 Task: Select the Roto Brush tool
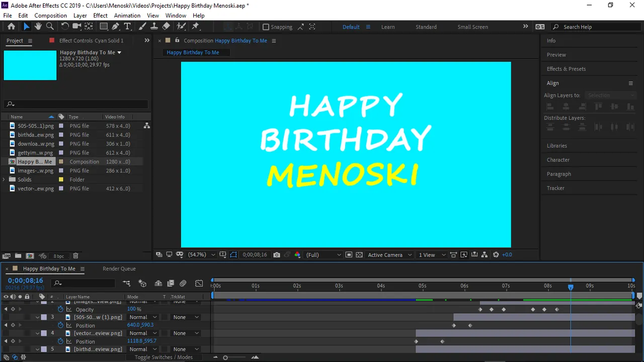181,27
